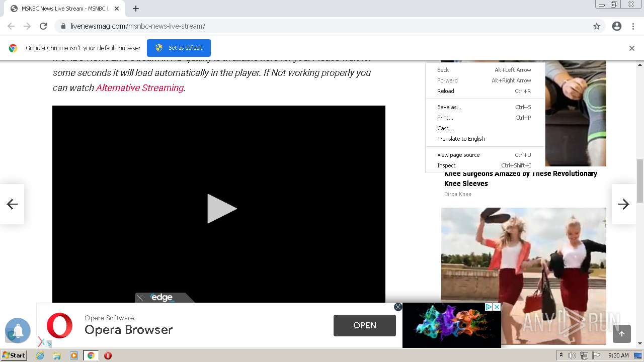Screen dimensions: 644x362
Task: Click the small ad X icon at bottom-left
Action: (x=41, y=342)
